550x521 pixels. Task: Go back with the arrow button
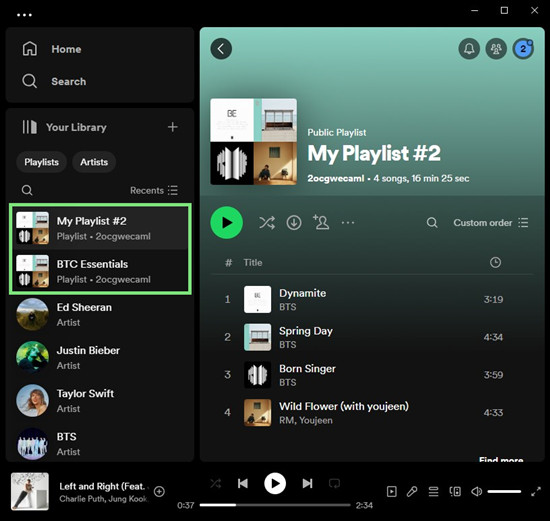(221, 48)
